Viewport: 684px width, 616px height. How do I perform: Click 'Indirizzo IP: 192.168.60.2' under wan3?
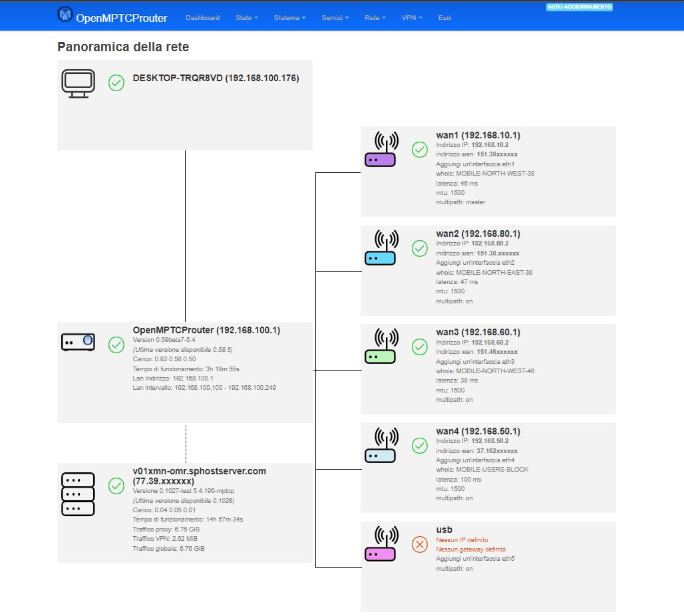[472, 343]
